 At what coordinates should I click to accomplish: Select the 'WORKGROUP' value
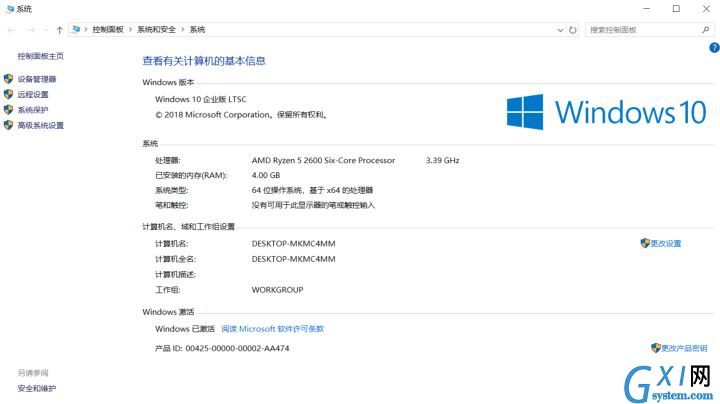point(277,290)
